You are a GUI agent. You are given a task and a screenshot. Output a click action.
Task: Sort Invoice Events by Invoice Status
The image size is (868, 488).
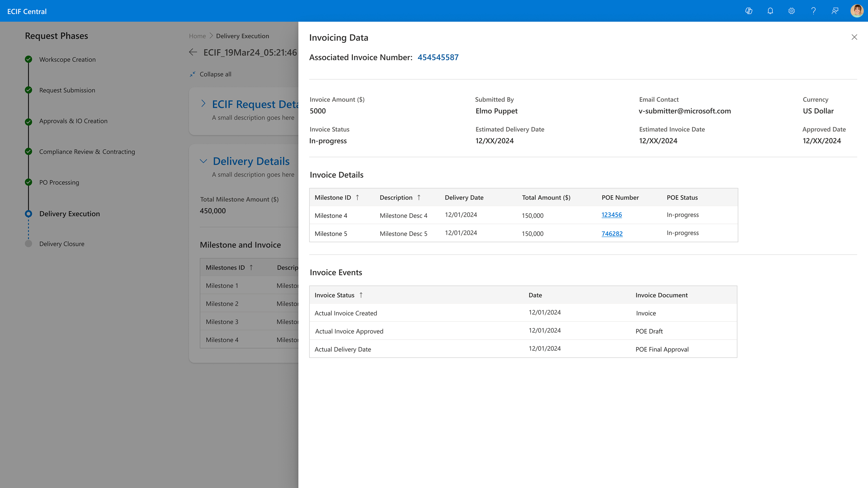coord(361,295)
